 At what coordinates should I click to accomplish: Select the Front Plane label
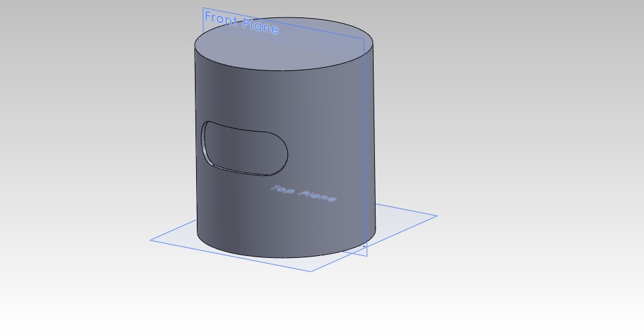[241, 23]
